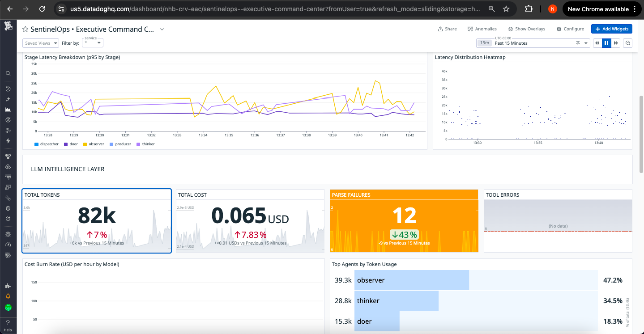Open the Dashboards chart icon in sidebar
This screenshot has width=644, height=334.
[x=8, y=109]
